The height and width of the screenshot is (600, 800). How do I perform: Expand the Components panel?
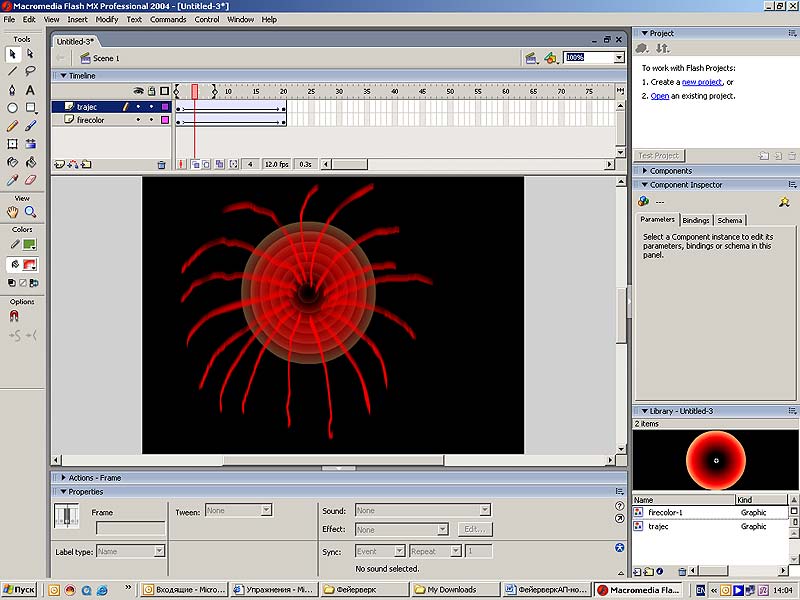pos(671,171)
